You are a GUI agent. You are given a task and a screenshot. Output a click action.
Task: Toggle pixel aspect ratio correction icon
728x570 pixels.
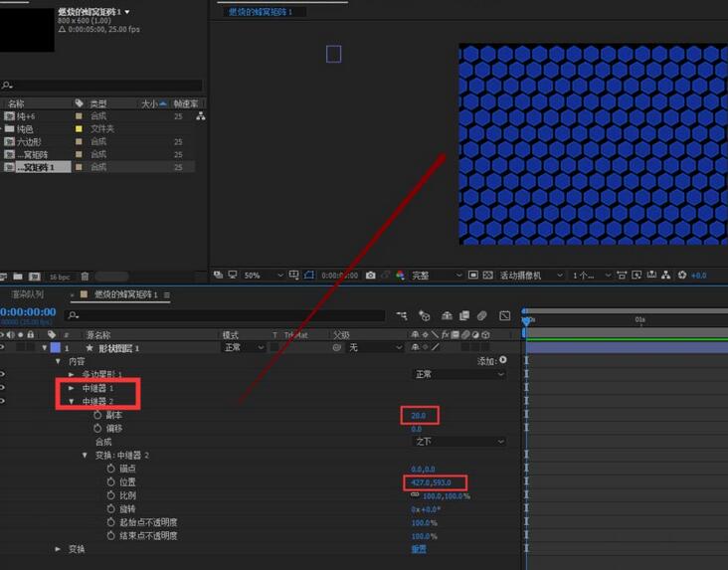[622, 275]
